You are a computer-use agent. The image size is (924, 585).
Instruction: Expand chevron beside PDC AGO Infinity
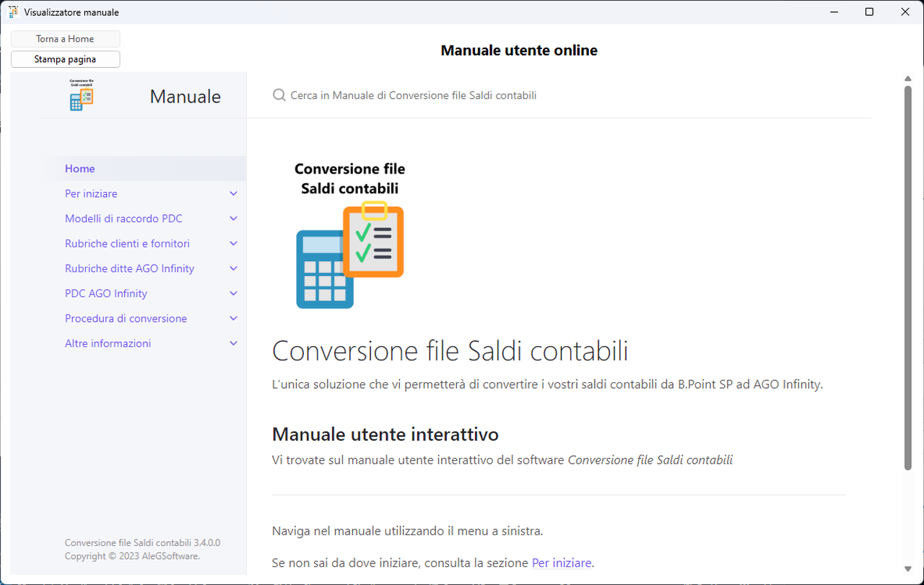click(x=233, y=294)
